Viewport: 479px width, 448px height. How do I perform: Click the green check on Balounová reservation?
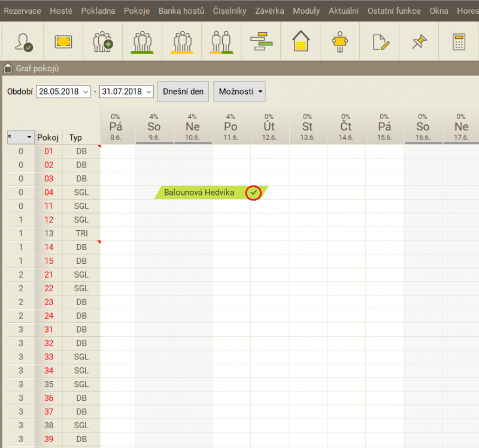[254, 193]
